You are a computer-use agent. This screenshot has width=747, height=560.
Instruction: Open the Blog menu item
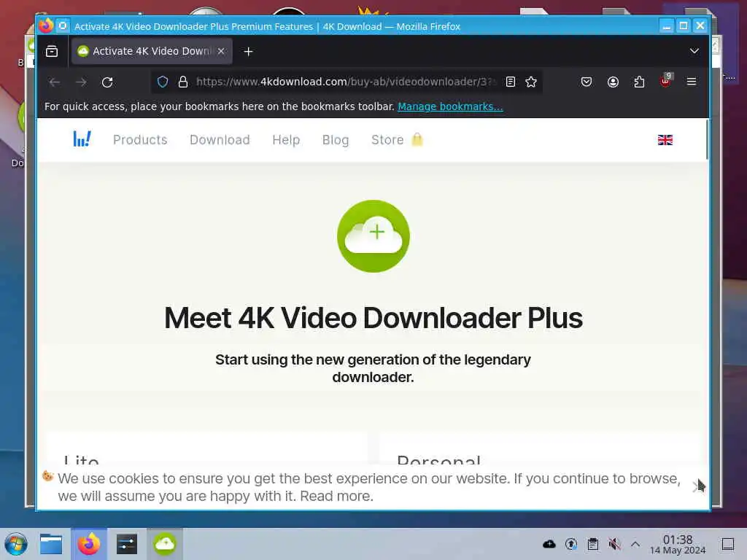click(x=336, y=139)
